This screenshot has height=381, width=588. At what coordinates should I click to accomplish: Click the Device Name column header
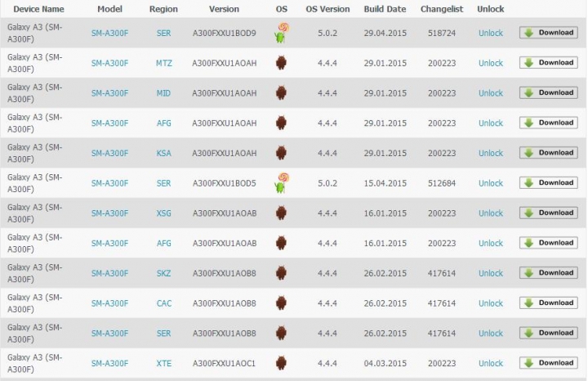click(38, 9)
